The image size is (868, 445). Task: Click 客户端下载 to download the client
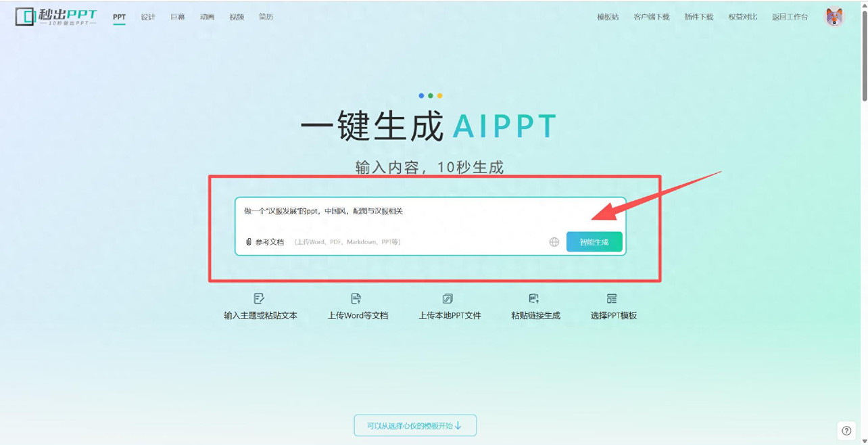[x=651, y=16]
